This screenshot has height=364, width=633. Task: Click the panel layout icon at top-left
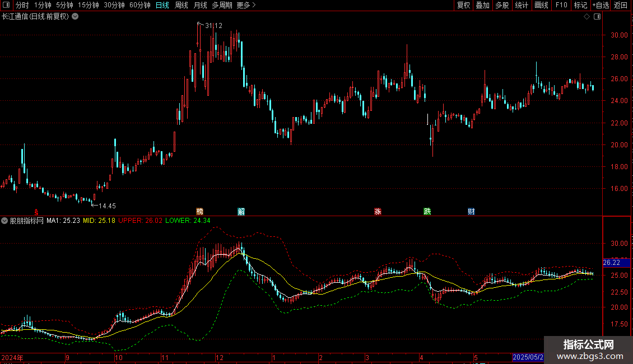click(x=6, y=5)
